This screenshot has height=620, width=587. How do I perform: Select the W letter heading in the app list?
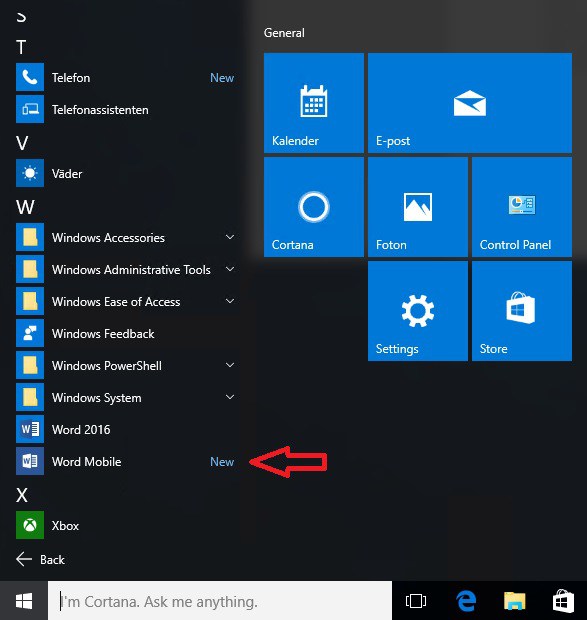(x=25, y=207)
